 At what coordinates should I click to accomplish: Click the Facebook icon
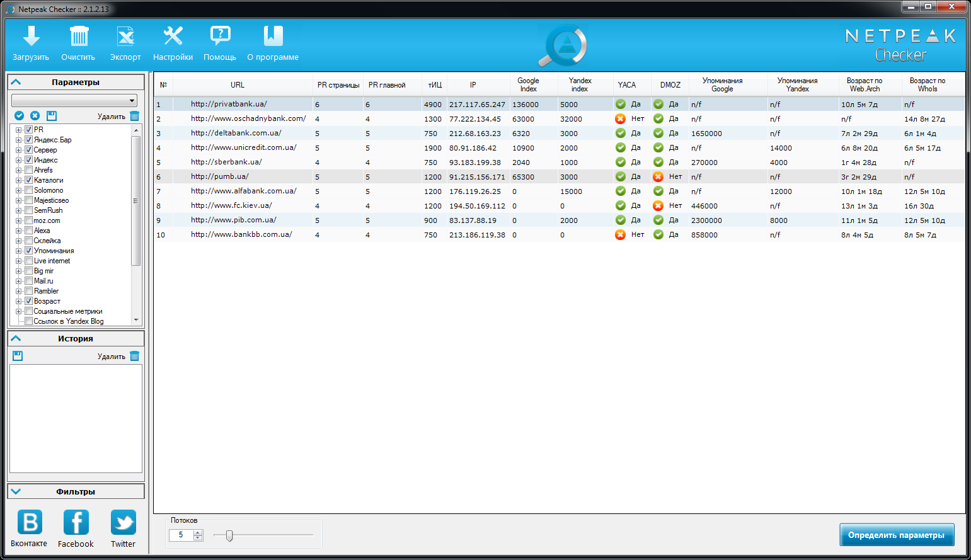click(x=76, y=523)
